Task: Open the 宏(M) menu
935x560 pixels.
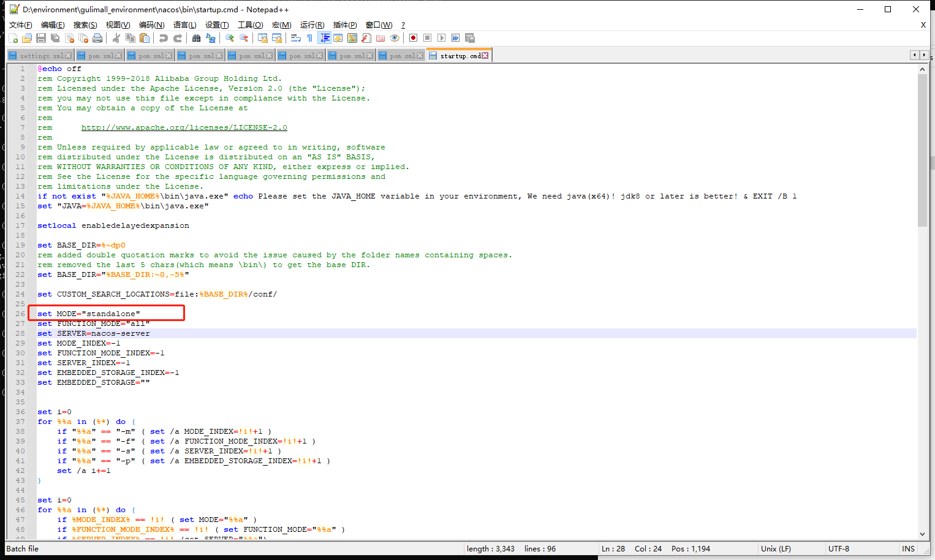Action: click(x=281, y=25)
